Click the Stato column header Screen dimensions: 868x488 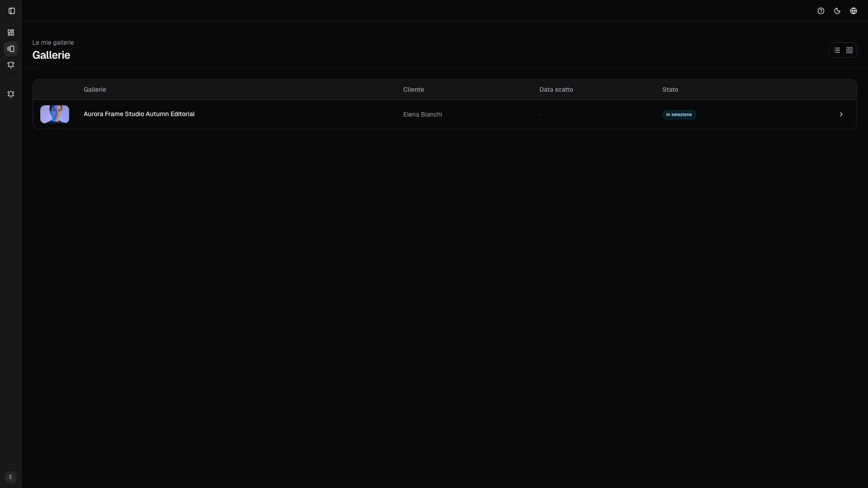pos(670,89)
